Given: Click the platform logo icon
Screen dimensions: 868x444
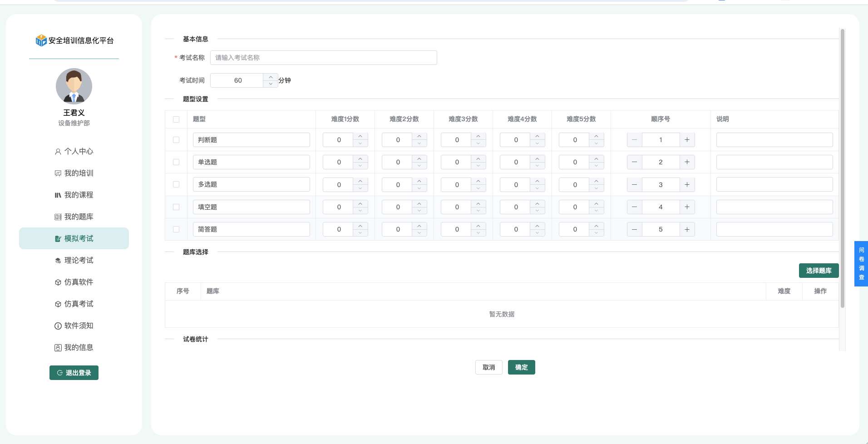Looking at the screenshot, I should 41,40.
